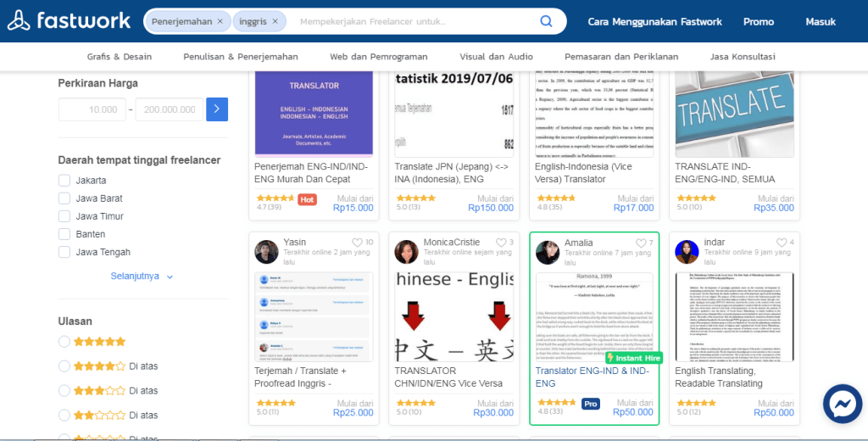
Task: Click heart icon on indar's card
Action: [x=781, y=243]
